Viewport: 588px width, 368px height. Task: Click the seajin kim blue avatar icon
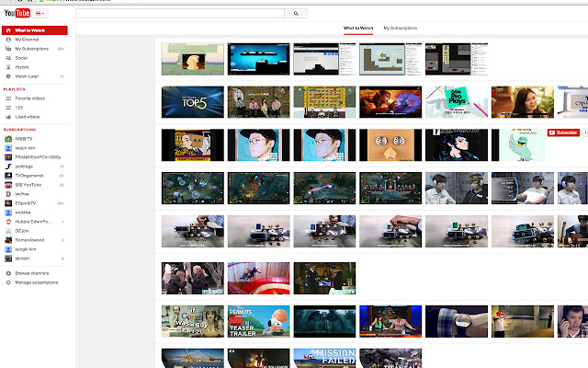click(x=8, y=148)
